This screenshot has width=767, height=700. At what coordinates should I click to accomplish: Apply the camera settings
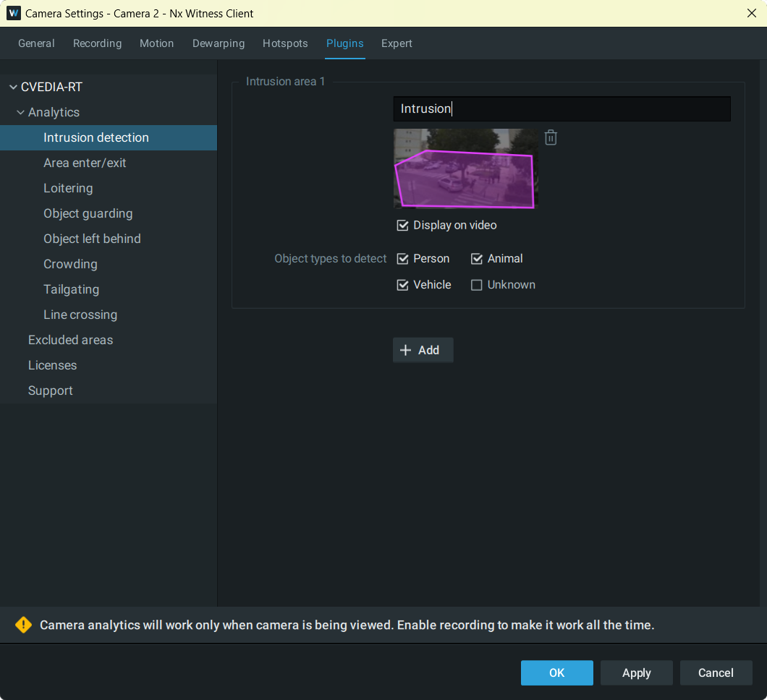click(x=637, y=673)
